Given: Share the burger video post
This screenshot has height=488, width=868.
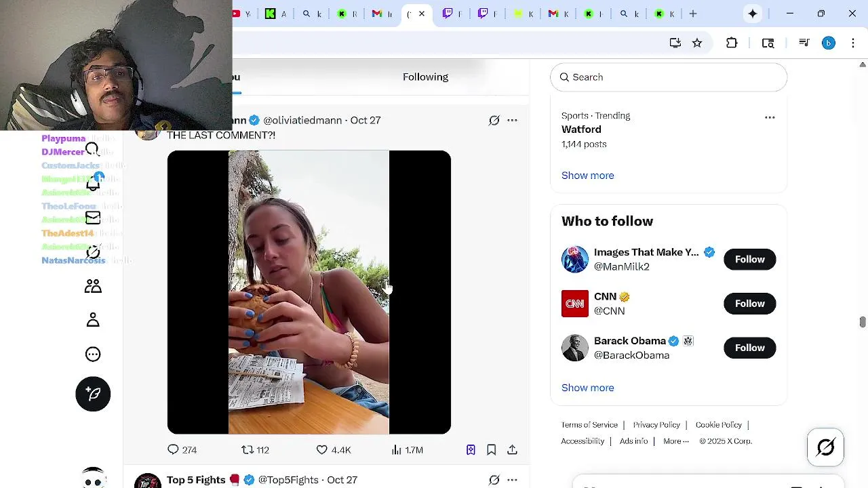Looking at the screenshot, I should coord(512,450).
